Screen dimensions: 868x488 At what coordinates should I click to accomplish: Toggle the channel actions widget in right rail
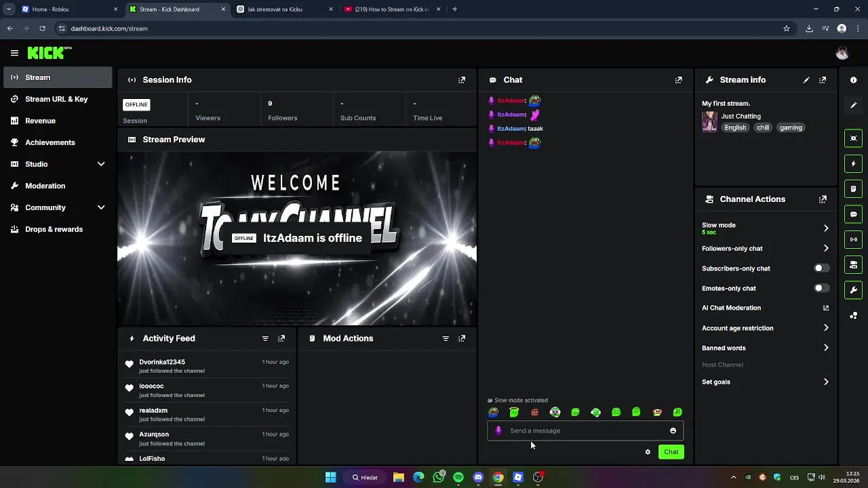tap(853, 264)
